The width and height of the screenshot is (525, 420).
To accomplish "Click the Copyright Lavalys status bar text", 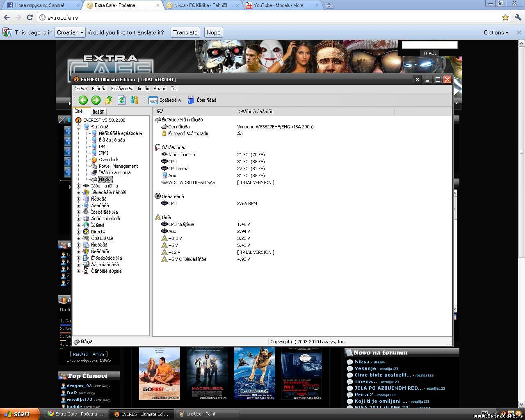I will [308, 342].
